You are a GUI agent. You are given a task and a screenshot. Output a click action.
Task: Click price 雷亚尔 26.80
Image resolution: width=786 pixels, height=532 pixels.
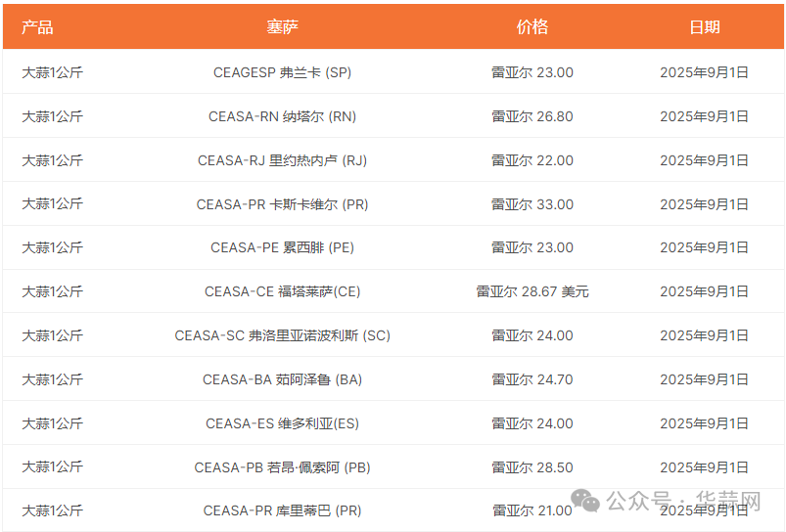pyautogui.click(x=532, y=116)
